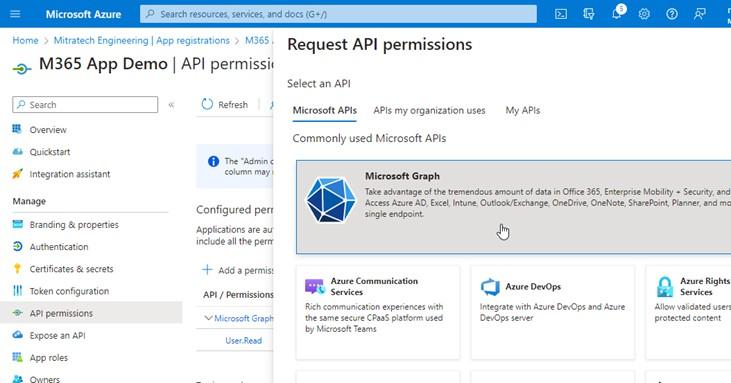The height and width of the screenshot is (383, 731).
Task: Open the notifications bell icon
Action: [x=617, y=14]
